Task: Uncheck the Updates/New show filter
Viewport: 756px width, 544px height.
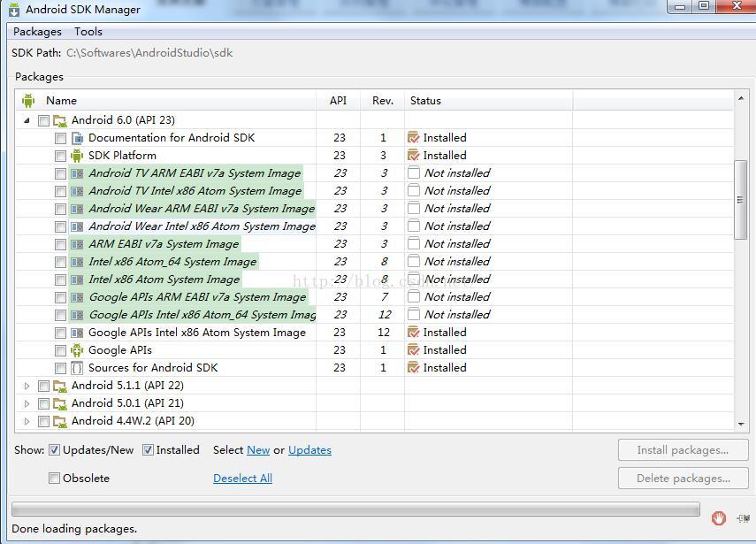Action: (55, 450)
